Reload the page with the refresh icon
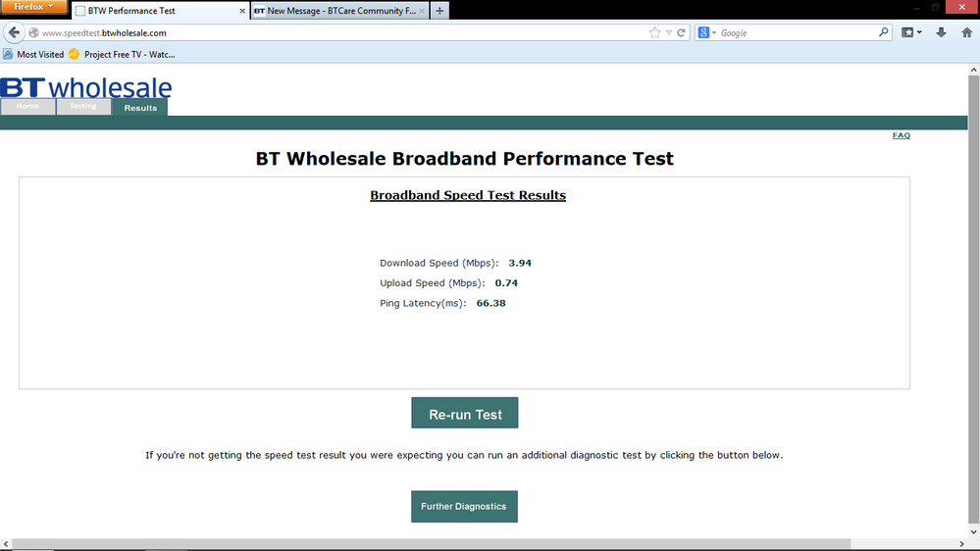 tap(681, 32)
